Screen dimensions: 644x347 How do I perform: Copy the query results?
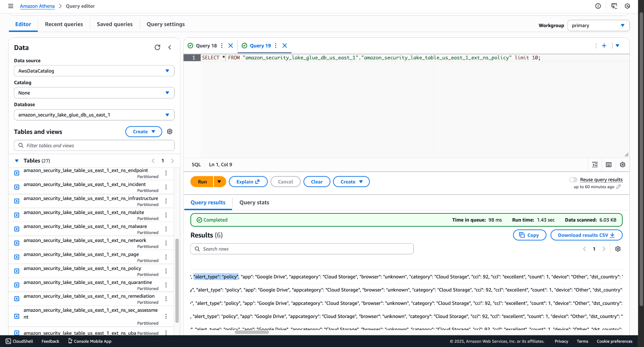click(530, 235)
